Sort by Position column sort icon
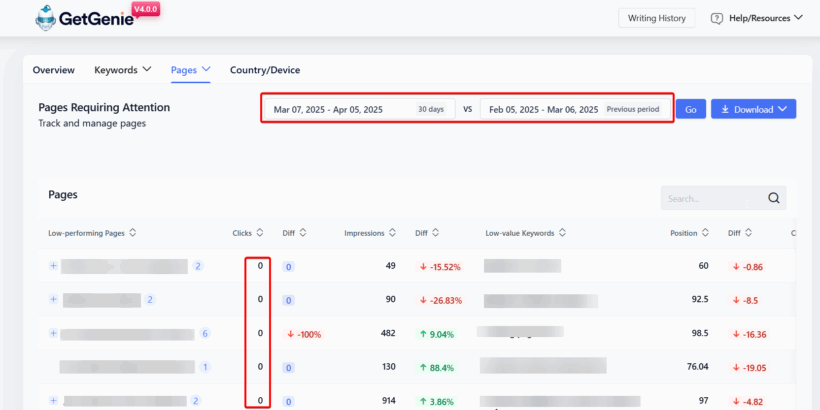820x410 pixels. click(x=707, y=233)
